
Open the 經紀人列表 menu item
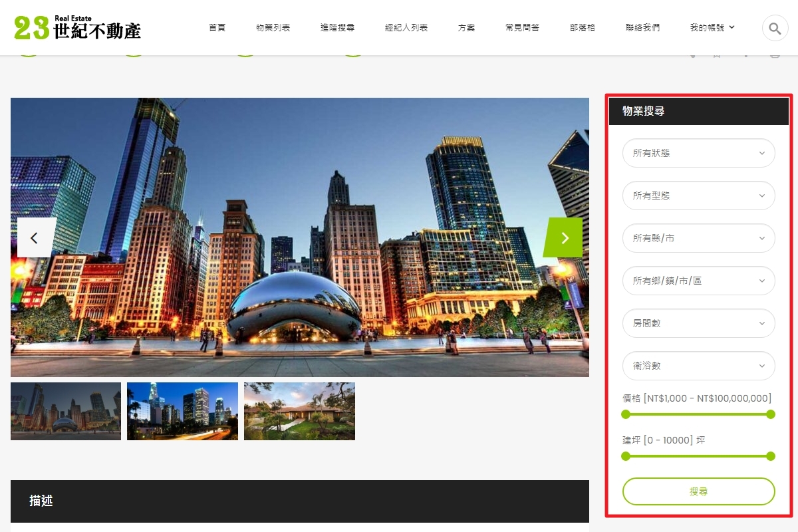[406, 28]
